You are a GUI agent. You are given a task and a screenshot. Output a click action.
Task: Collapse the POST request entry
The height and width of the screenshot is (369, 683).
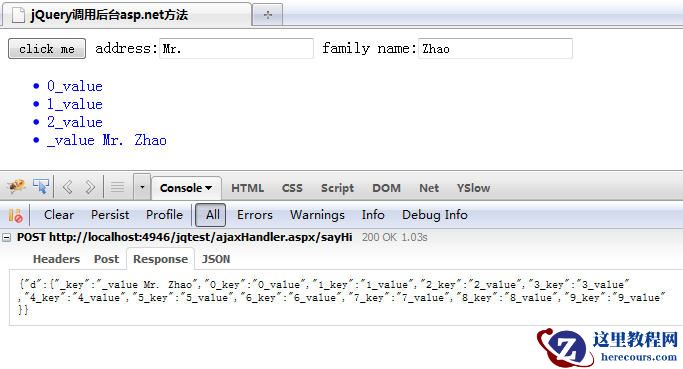(x=7, y=237)
